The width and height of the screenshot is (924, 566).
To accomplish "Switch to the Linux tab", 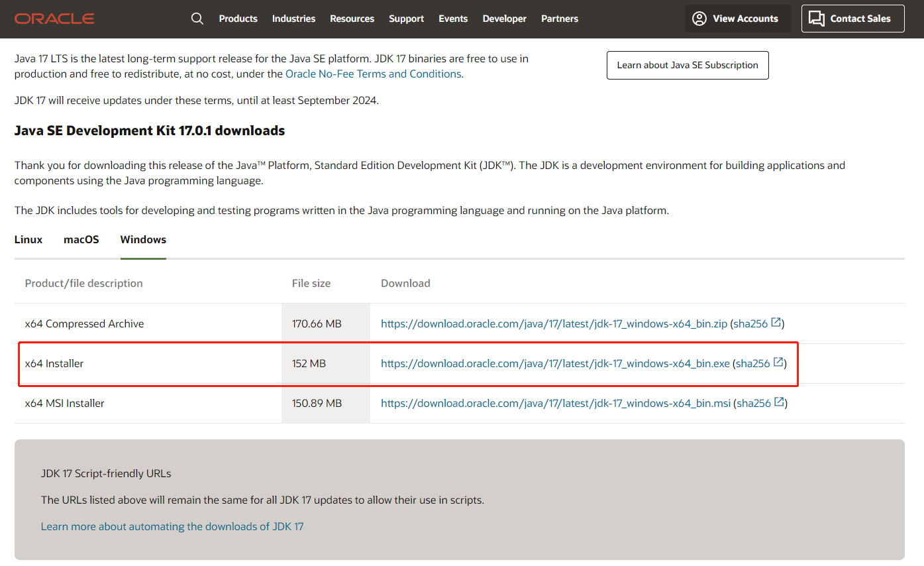I will pyautogui.click(x=28, y=239).
